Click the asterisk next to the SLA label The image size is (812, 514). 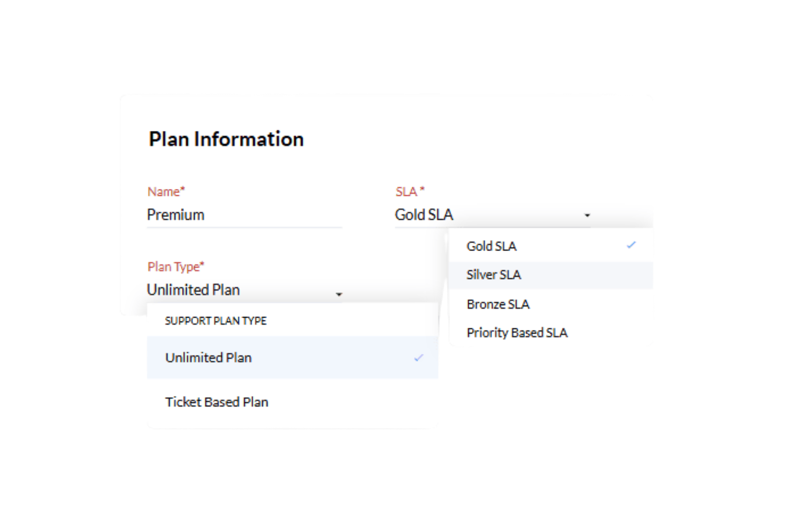422,189
